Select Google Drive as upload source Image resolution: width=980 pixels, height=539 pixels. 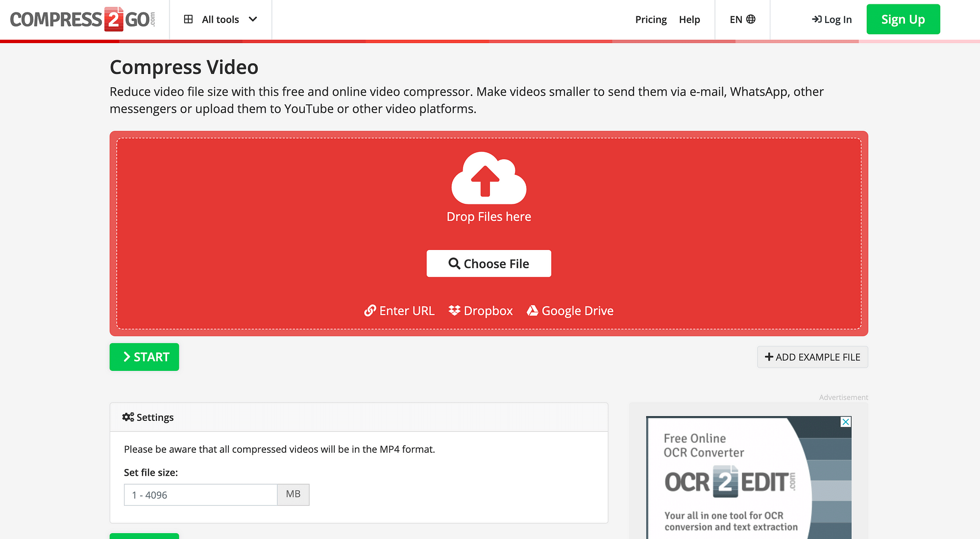pyautogui.click(x=570, y=311)
